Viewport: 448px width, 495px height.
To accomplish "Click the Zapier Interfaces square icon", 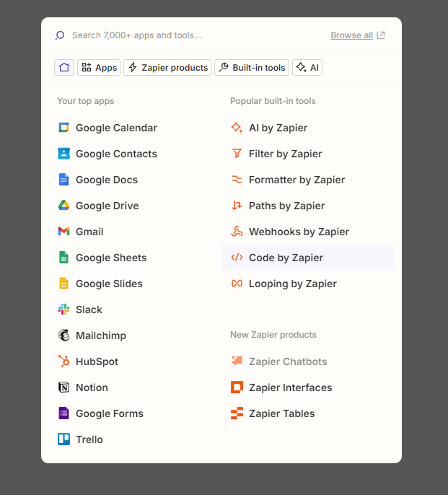I will [237, 387].
